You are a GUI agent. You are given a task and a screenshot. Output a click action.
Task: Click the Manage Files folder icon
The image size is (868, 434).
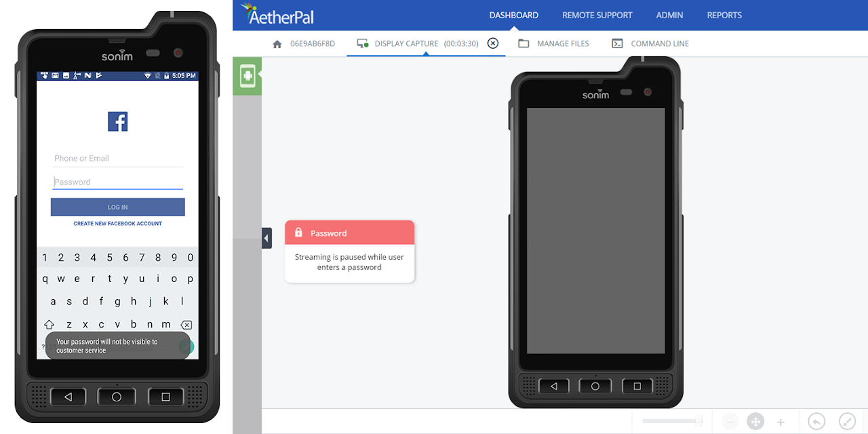coord(524,43)
